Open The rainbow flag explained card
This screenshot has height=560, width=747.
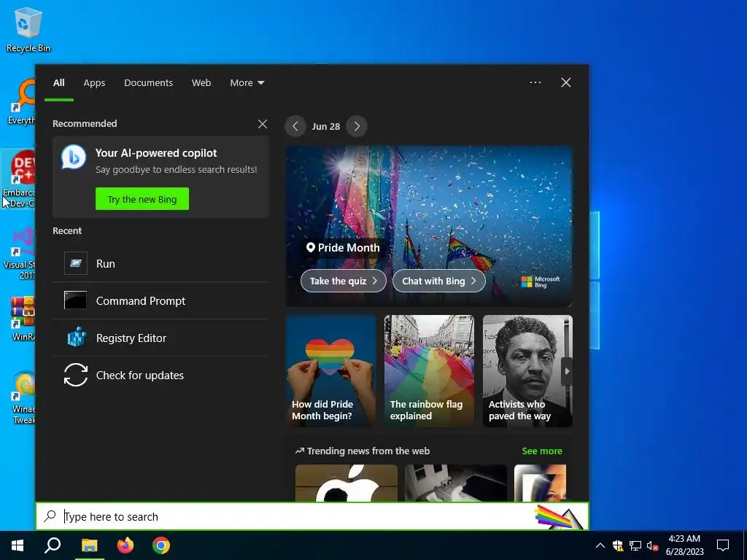429,371
